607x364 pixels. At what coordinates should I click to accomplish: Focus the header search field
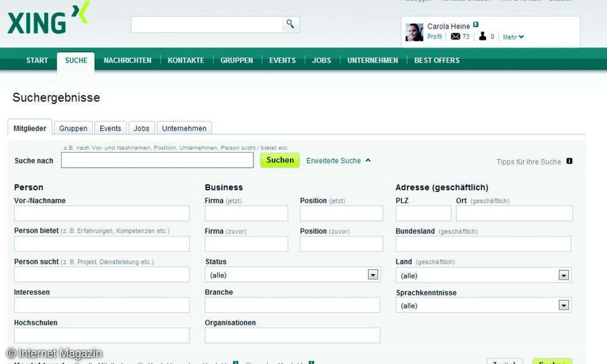207,24
